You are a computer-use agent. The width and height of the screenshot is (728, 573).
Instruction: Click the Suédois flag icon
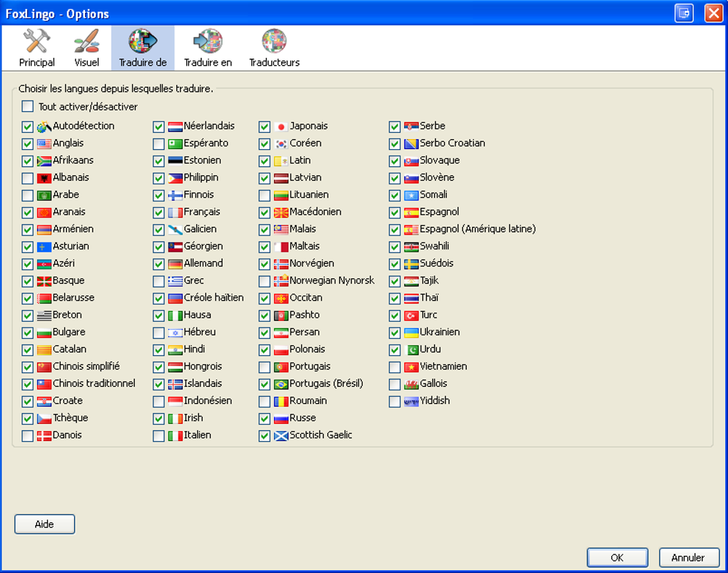click(411, 264)
